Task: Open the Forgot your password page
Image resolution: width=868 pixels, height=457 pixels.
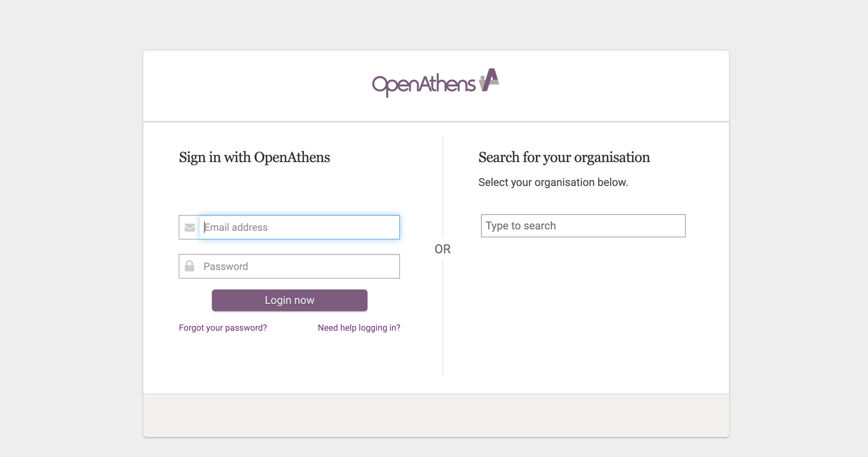Action: 223,327
